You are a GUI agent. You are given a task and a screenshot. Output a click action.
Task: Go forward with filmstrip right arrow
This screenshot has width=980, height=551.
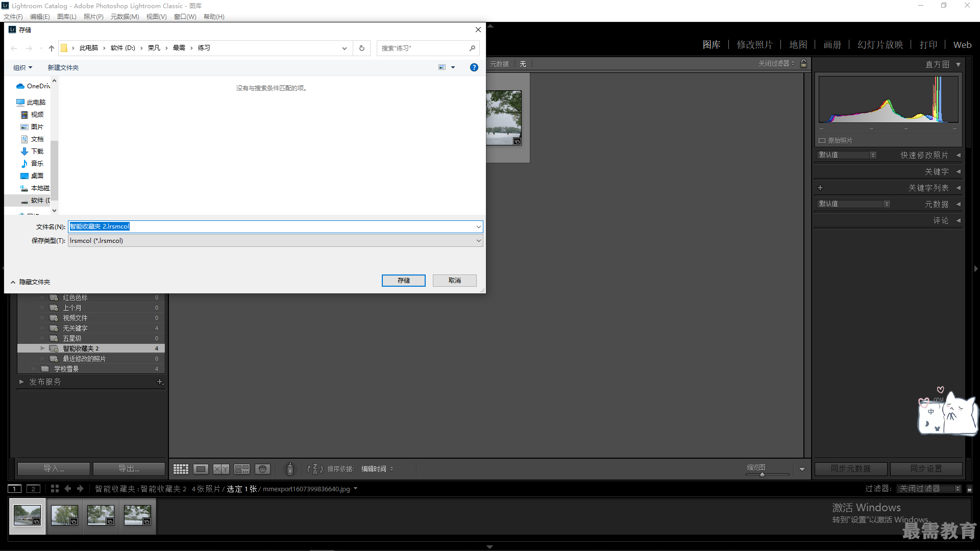80,488
